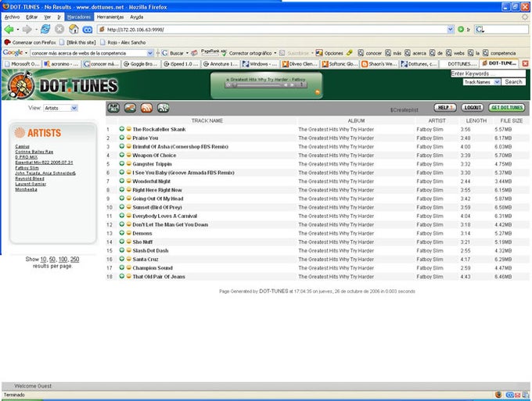
Task: Click yellow icon beside Champion Sound
Action: (128, 268)
